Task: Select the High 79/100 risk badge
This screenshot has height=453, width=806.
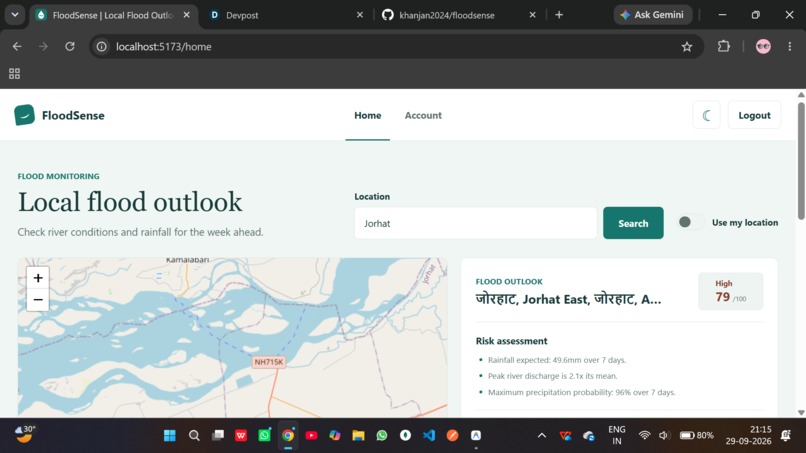Action: 730,292
